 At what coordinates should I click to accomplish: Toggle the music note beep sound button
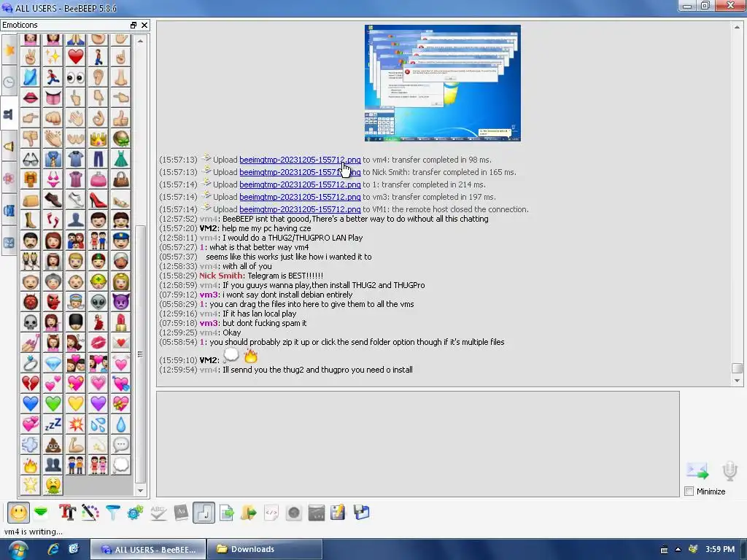[204, 513]
